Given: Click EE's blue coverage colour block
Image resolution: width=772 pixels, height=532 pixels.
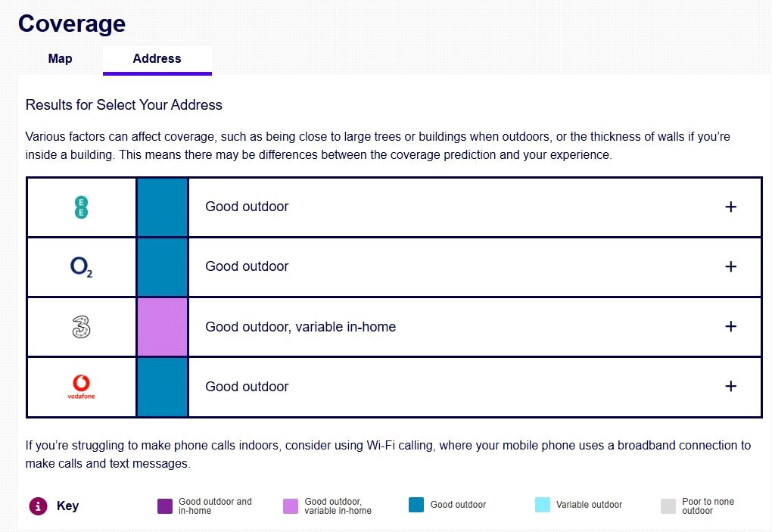Looking at the screenshot, I should pos(162,207).
